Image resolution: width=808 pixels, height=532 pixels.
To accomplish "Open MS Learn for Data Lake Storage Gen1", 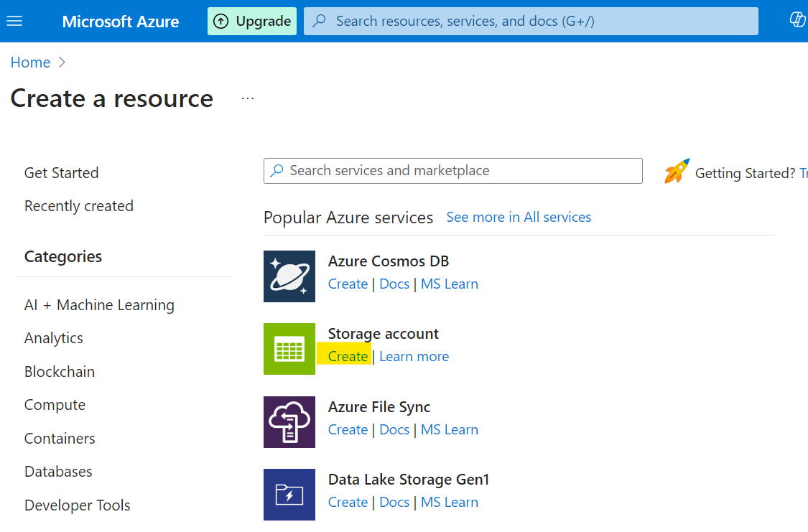I will click(x=450, y=502).
